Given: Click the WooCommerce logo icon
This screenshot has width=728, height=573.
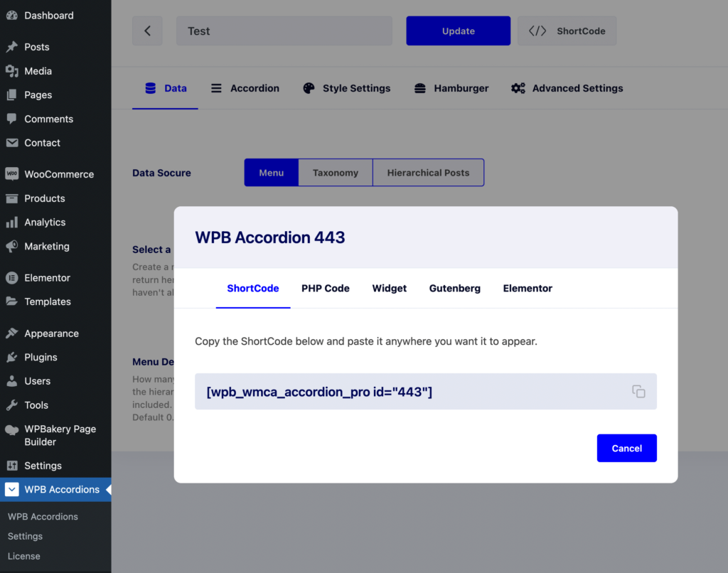Looking at the screenshot, I should pos(12,174).
